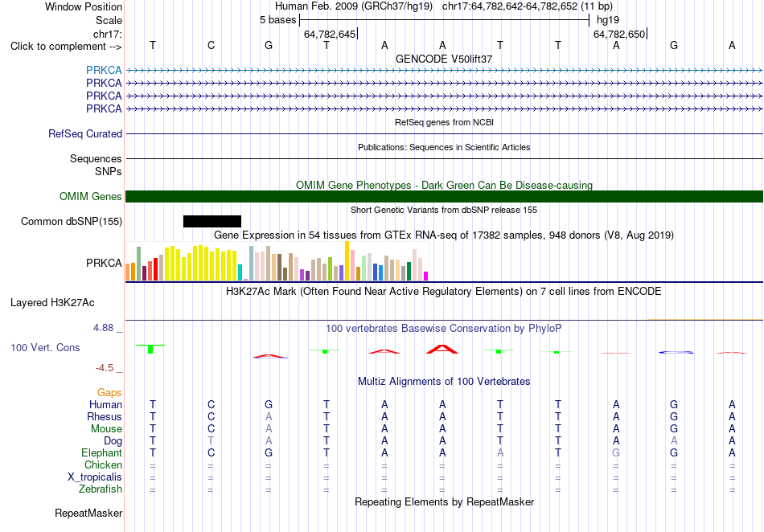Screen dimensions: 764x532
Task: Click the C base in the complement sequence row
Action: [x=211, y=45]
